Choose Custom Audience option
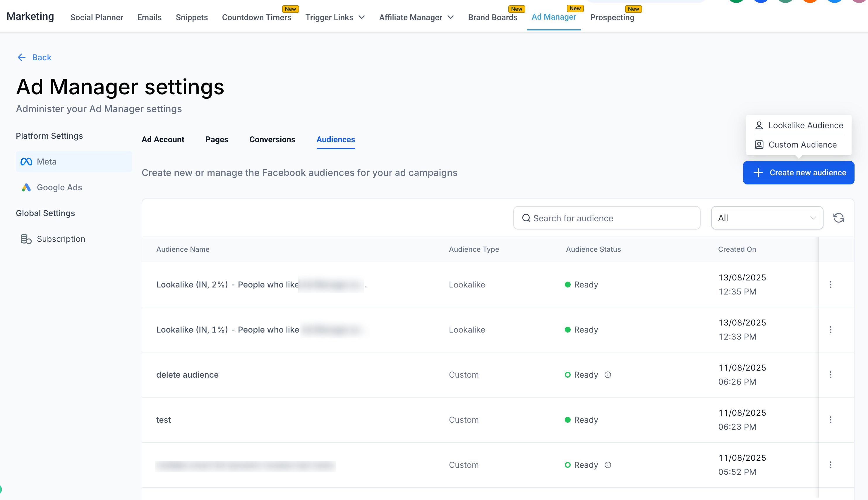 click(802, 145)
